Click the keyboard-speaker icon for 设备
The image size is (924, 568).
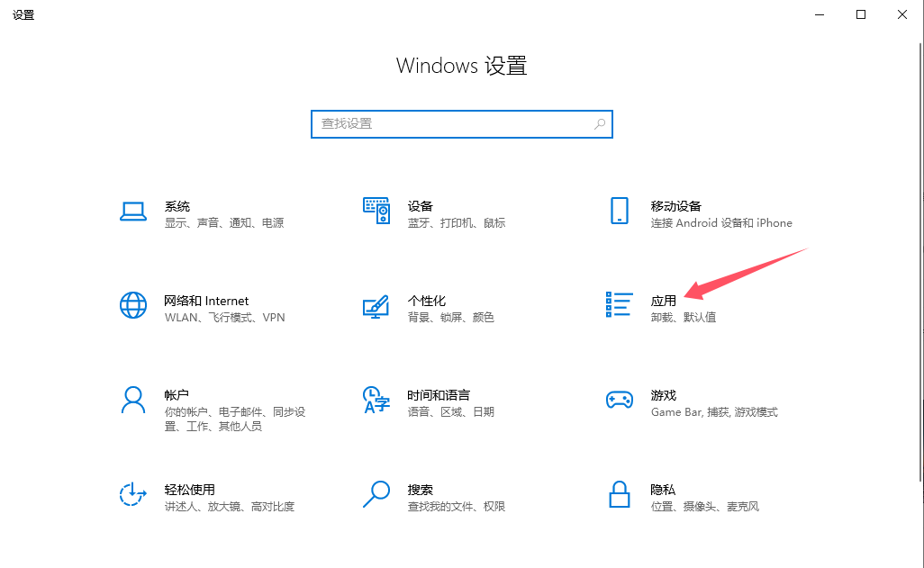click(x=376, y=211)
